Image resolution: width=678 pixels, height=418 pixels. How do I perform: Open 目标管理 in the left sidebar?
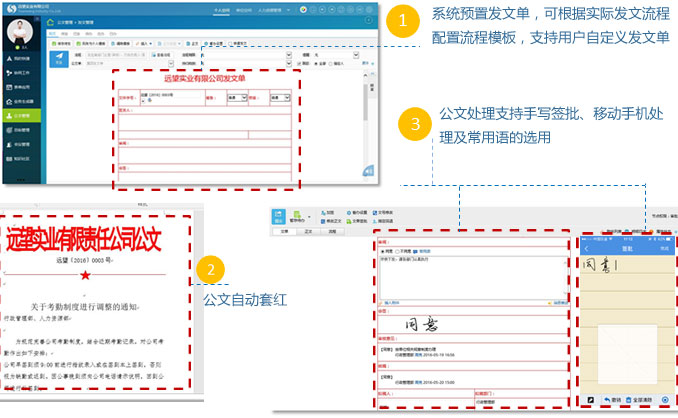[21, 129]
